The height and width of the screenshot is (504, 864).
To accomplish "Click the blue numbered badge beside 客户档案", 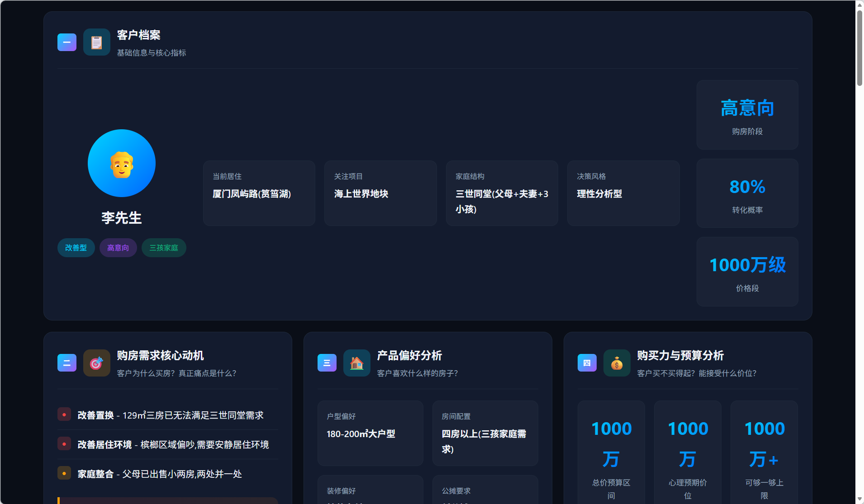I will coord(66,42).
